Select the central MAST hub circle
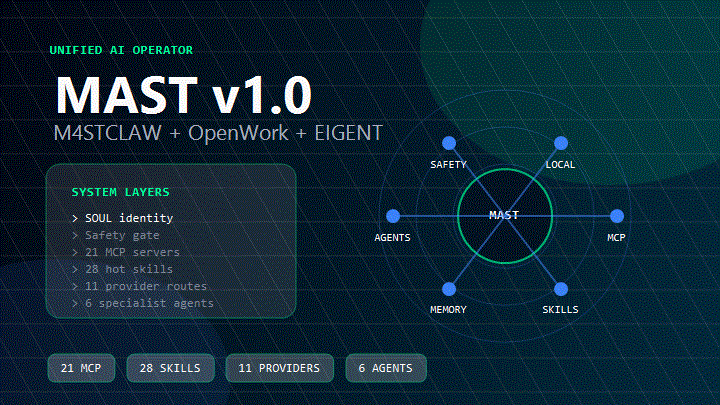 505,216
